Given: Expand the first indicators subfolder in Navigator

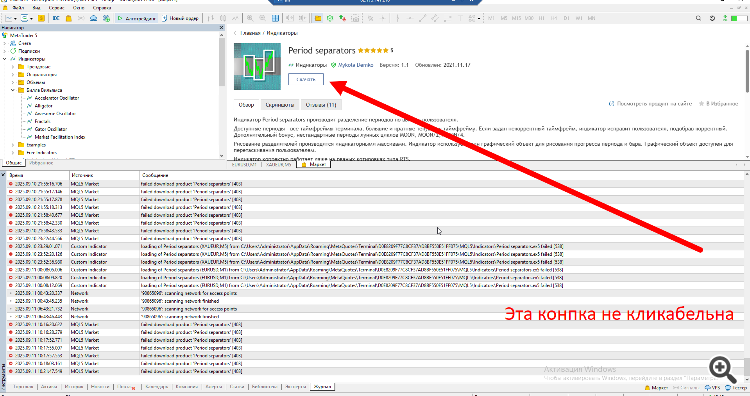Looking at the screenshot, I should pyautogui.click(x=13, y=66).
